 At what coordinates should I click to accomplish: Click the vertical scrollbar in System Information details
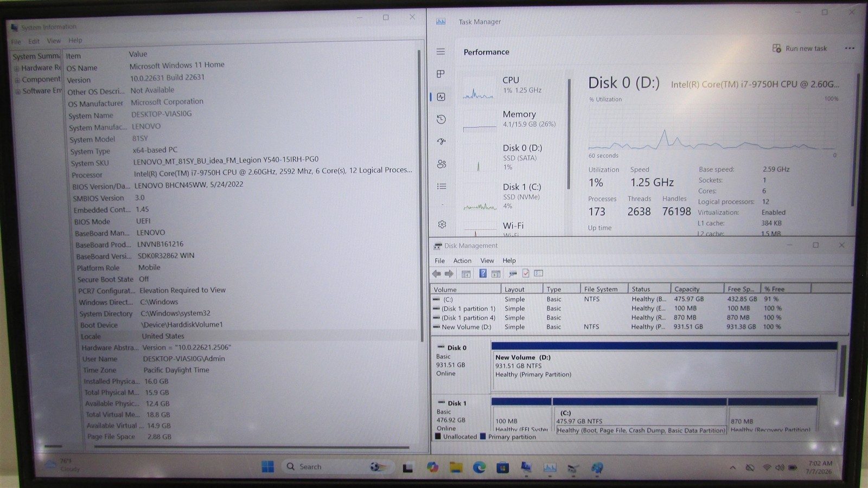[419, 195]
